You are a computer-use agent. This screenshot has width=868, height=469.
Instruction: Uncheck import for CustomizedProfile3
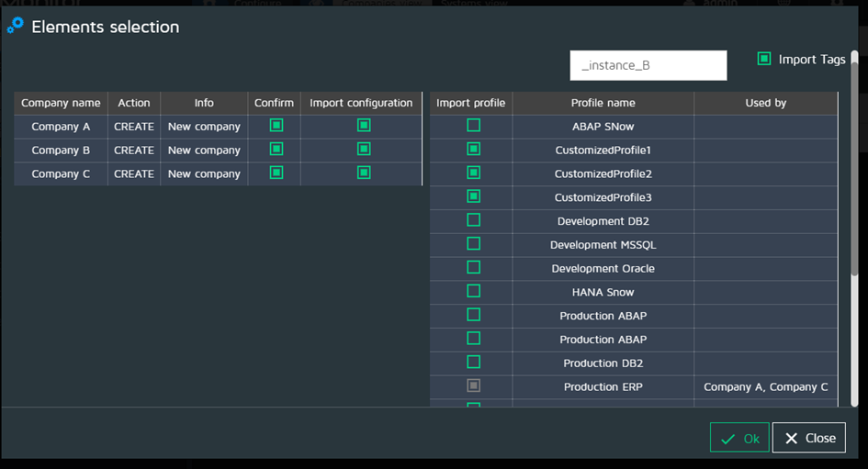point(473,196)
